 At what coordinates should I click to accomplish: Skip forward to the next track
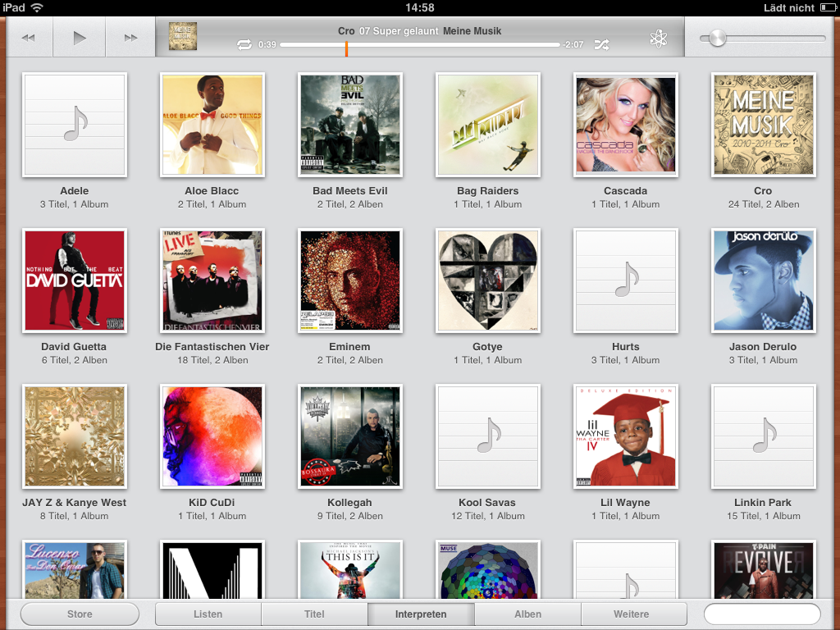(x=130, y=38)
